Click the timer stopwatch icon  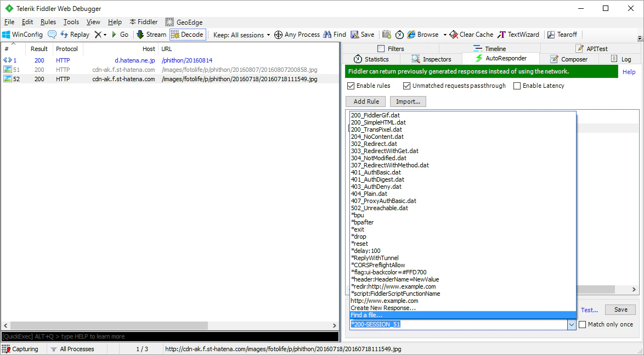pyautogui.click(x=399, y=35)
